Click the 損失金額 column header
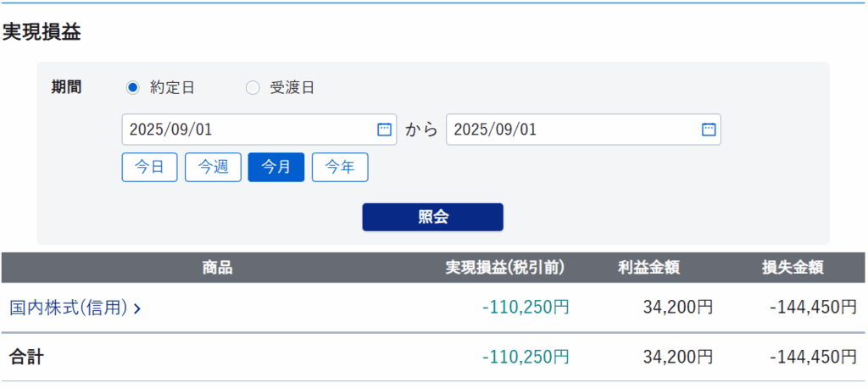 click(x=793, y=268)
